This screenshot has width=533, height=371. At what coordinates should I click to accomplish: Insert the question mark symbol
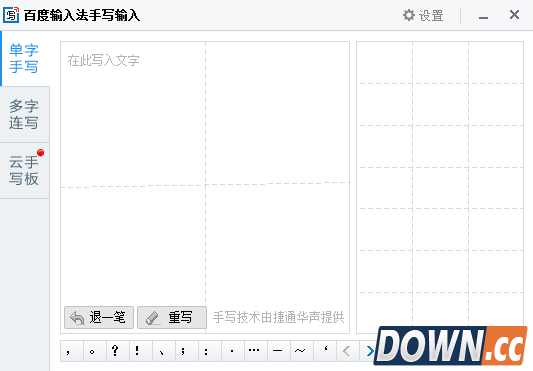pyautogui.click(x=118, y=351)
